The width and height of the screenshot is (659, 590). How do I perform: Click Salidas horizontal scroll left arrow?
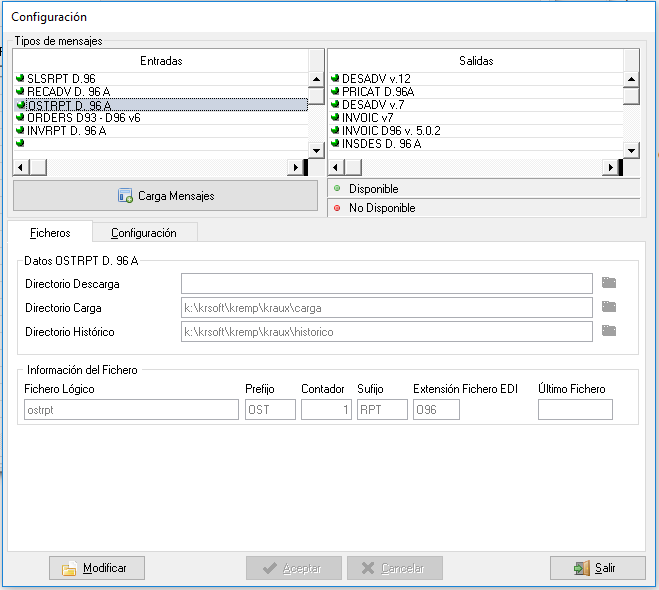335,167
